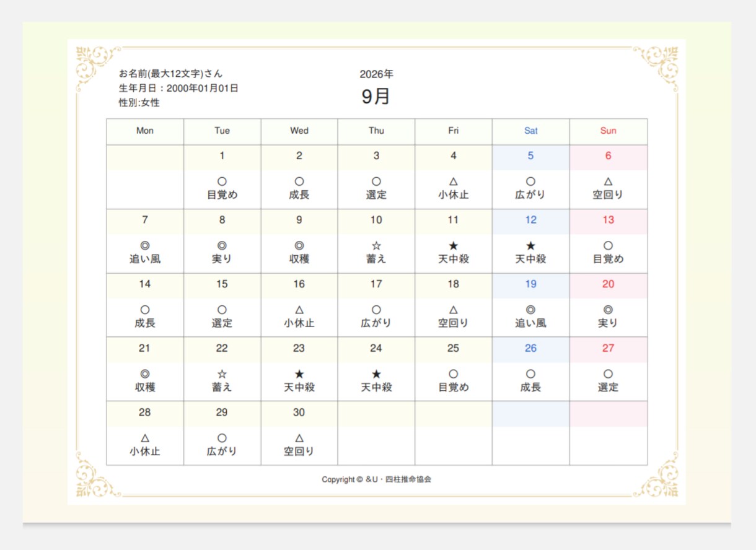Click the 目覚め label under date 13
Screen dimensions: 756x550
[608, 259]
